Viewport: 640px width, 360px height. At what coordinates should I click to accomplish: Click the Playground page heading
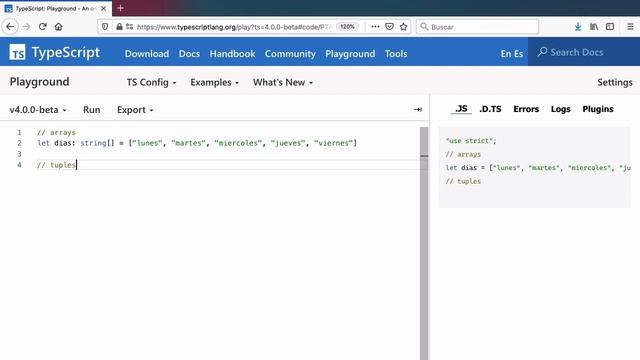[x=40, y=82]
